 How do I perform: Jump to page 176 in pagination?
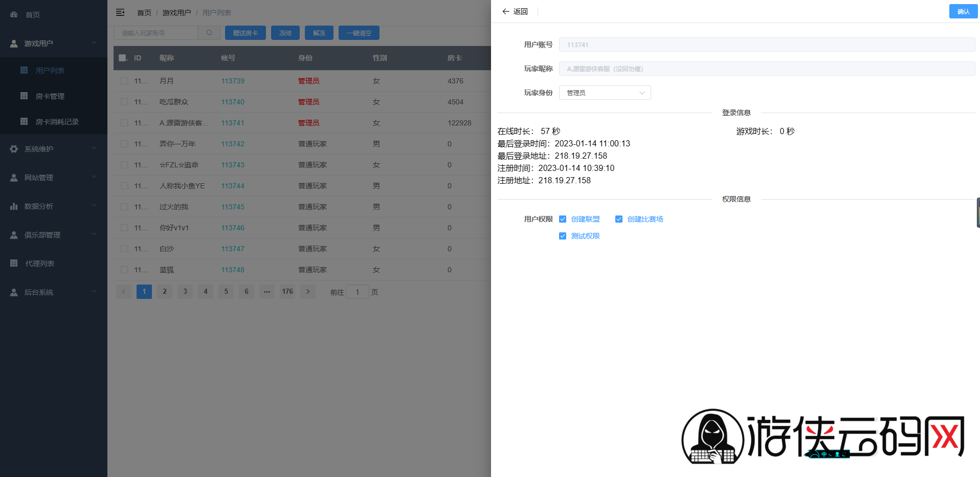pyautogui.click(x=287, y=291)
